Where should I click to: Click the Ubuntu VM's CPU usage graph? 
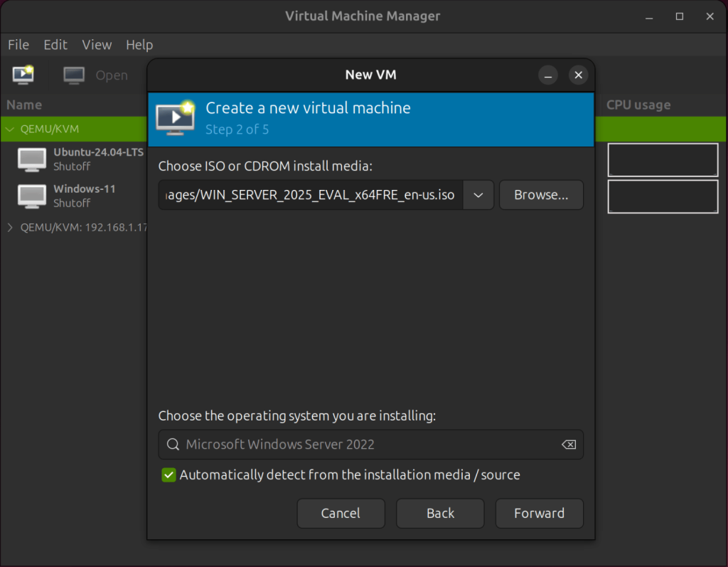click(x=663, y=159)
